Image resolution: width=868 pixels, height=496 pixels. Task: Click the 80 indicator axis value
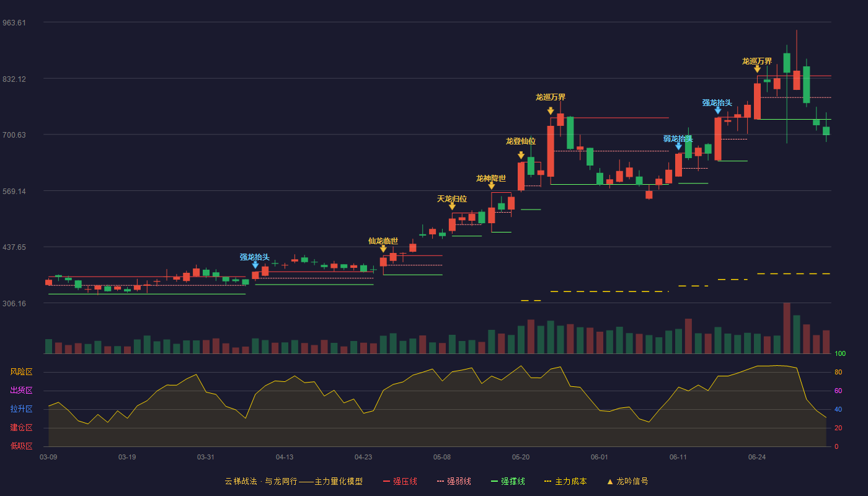pos(838,372)
